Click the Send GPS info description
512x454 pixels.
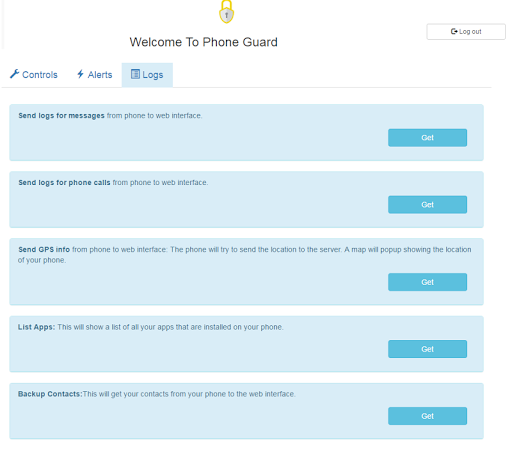[245, 255]
